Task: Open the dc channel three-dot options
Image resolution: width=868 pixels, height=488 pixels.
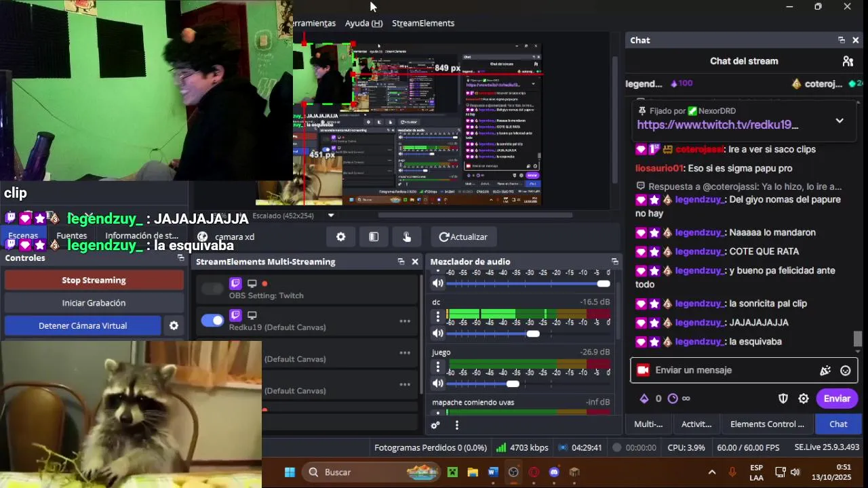Action: 438,315
